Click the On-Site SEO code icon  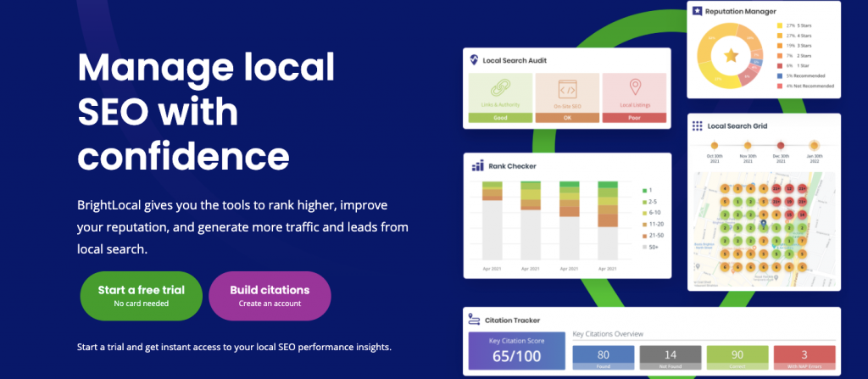pyautogui.click(x=567, y=89)
